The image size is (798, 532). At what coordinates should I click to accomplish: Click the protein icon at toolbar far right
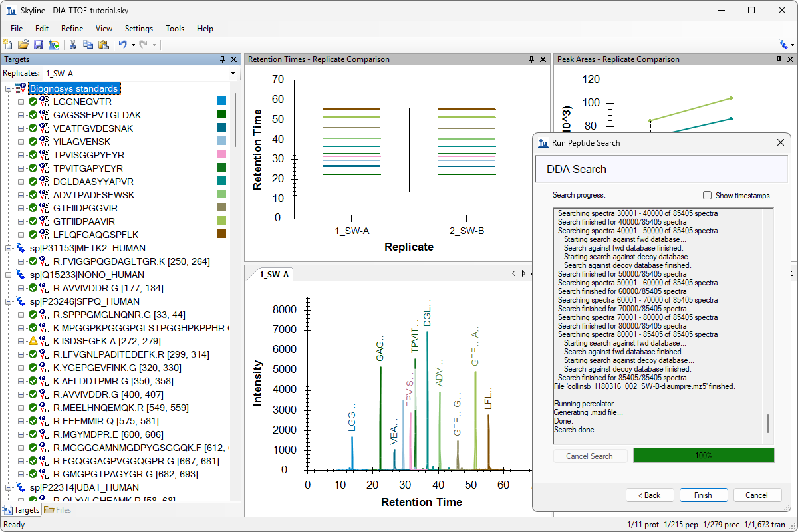pyautogui.click(x=783, y=45)
